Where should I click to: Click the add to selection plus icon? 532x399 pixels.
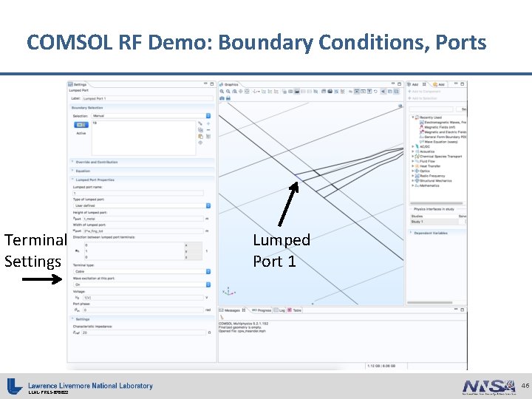tap(208, 124)
